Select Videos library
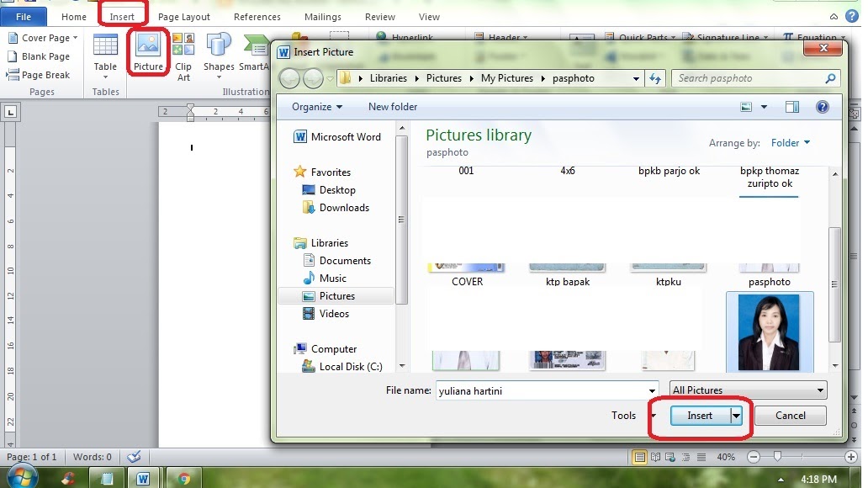868x488 pixels. pyautogui.click(x=334, y=314)
